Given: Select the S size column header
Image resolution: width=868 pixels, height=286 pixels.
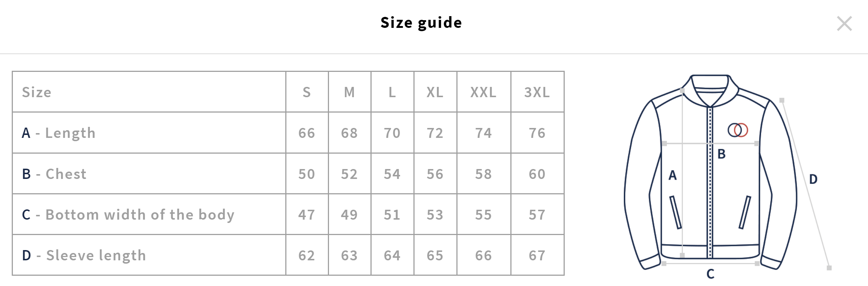Looking at the screenshot, I should [307, 92].
